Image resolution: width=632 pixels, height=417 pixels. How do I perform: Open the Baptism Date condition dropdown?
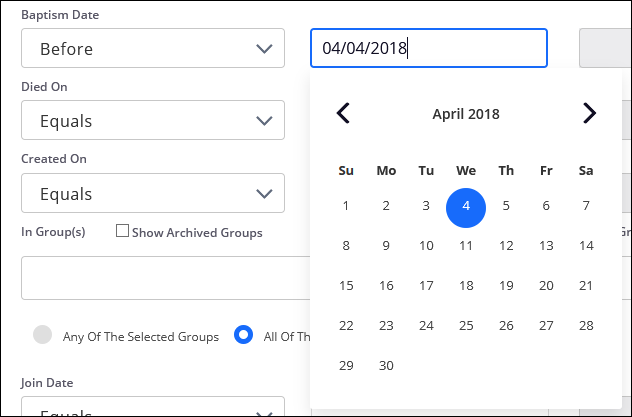click(x=153, y=48)
